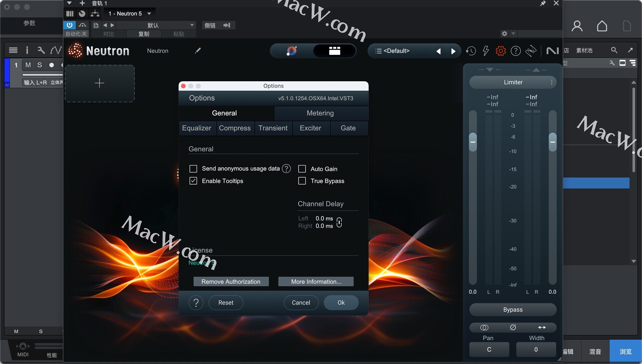The height and width of the screenshot is (364, 642).
Task: Click the search magnifier in browser panel
Action: pyautogui.click(x=614, y=50)
